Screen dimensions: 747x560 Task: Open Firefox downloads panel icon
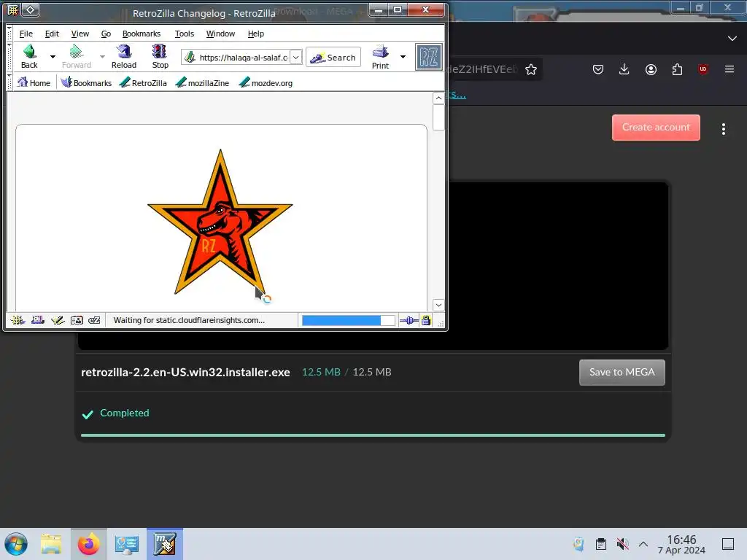coord(624,69)
